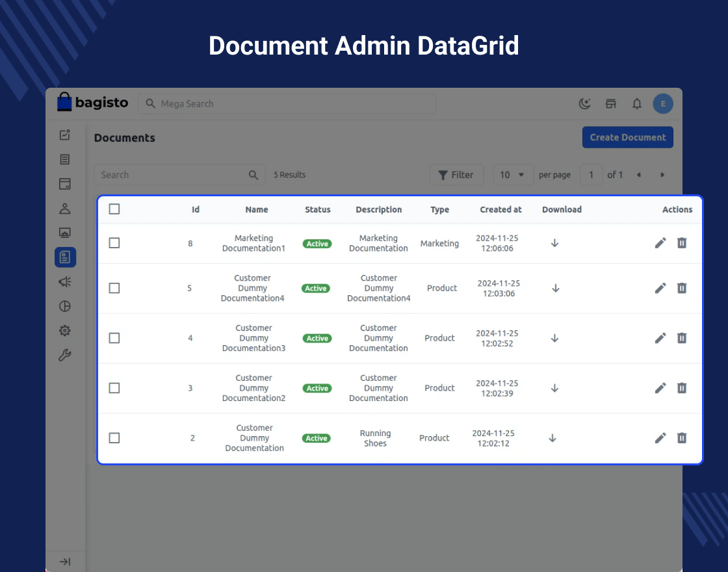Open Settings gear icon in sidebar
The width and height of the screenshot is (728, 572).
tap(65, 331)
